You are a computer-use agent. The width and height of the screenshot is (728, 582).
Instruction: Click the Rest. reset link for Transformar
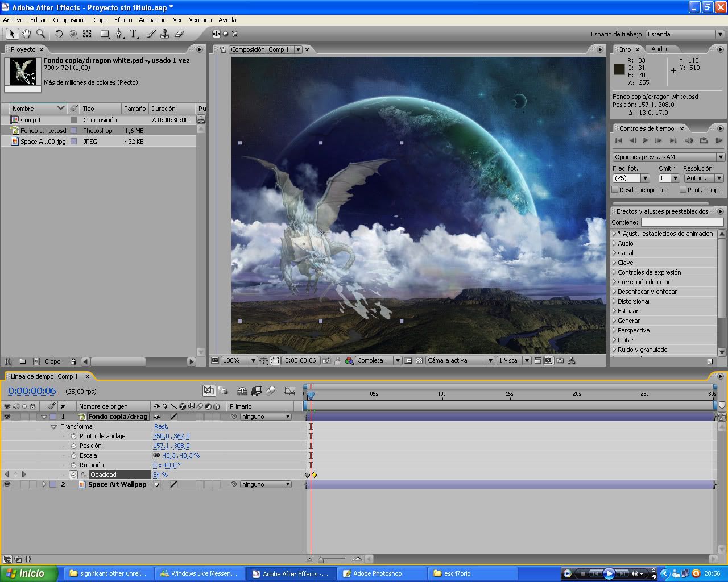pos(161,426)
